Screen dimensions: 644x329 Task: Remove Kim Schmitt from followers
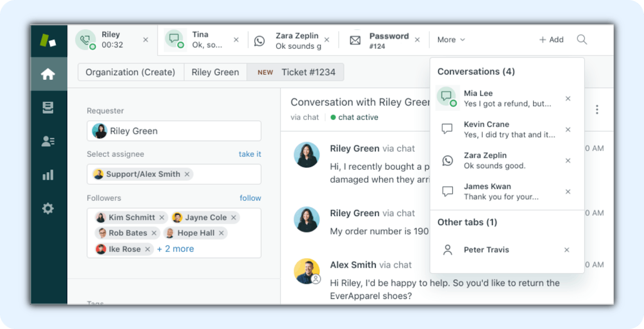pyautogui.click(x=162, y=217)
